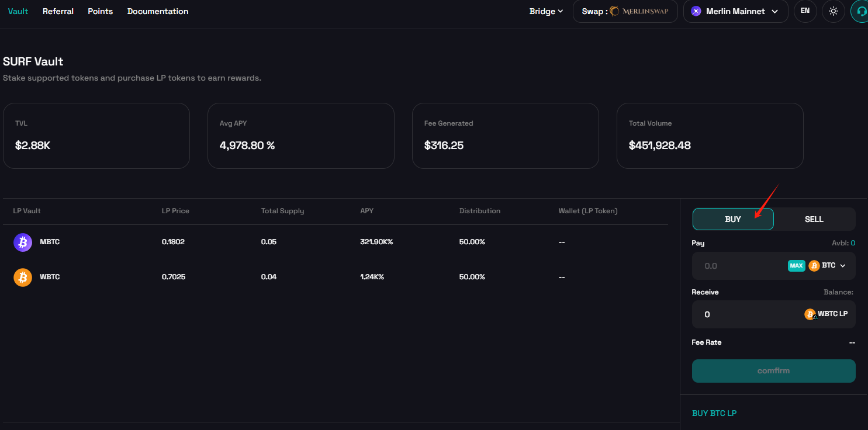This screenshot has width=868, height=430.
Task: Open the Merlin Mainnet network dropdown chevron
Action: tap(775, 11)
